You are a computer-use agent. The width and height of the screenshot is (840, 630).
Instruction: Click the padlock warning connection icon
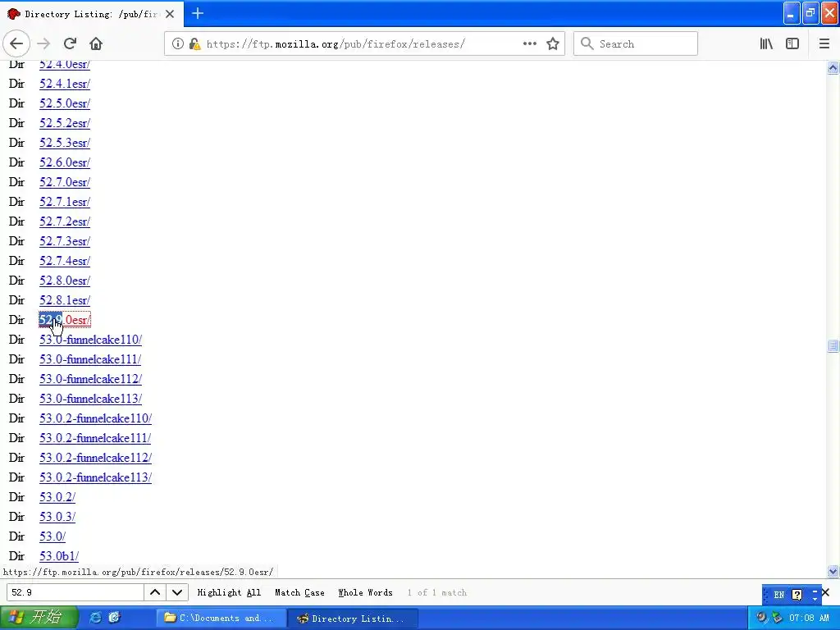[195, 44]
